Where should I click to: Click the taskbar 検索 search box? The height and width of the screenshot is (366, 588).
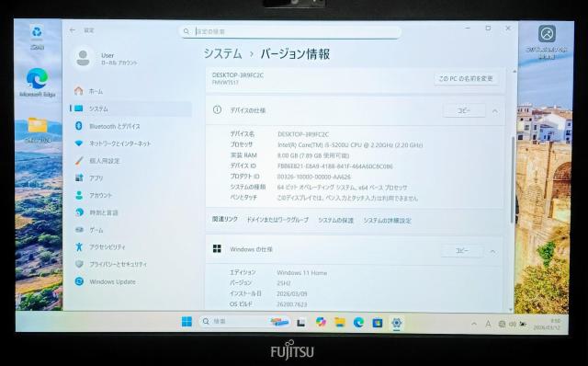point(244,322)
